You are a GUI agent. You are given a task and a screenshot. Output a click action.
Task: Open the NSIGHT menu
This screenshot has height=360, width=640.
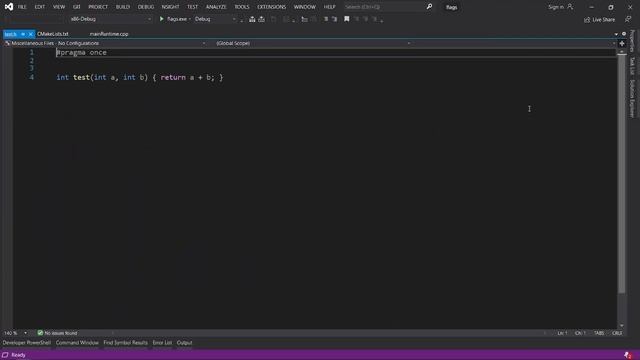(170, 7)
